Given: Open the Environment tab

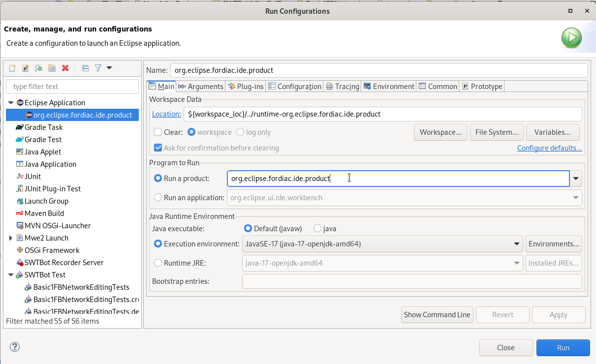Looking at the screenshot, I should tap(389, 86).
